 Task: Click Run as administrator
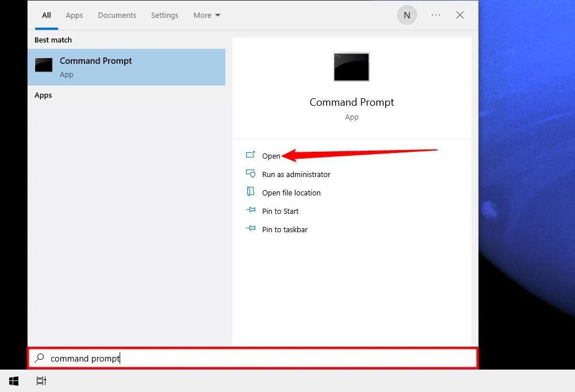tap(296, 174)
